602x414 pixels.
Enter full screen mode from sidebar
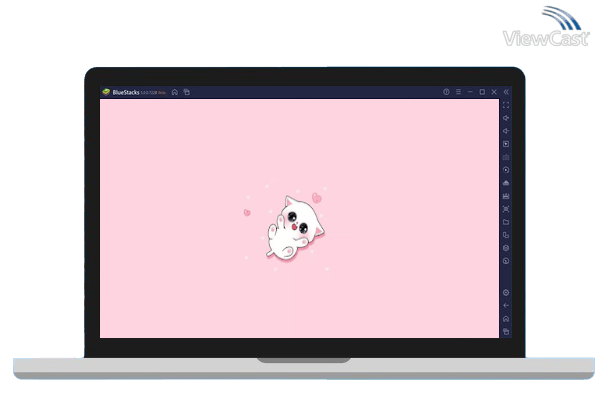[x=506, y=105]
